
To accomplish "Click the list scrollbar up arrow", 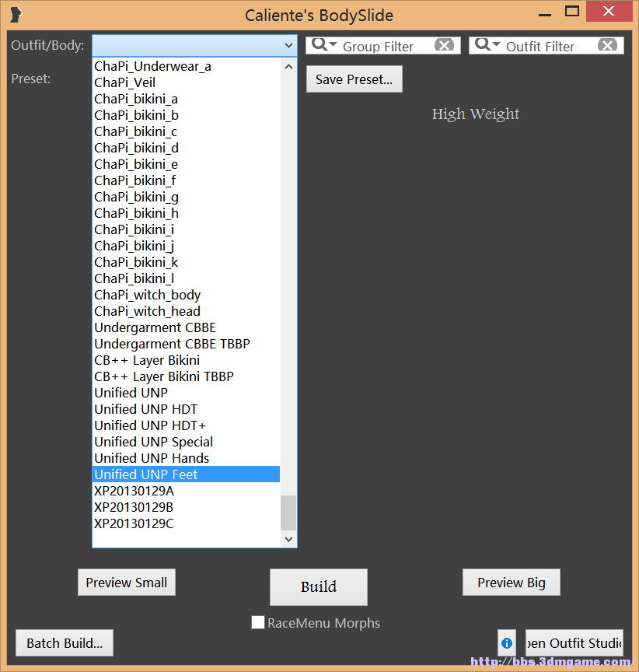I will pos(288,66).
